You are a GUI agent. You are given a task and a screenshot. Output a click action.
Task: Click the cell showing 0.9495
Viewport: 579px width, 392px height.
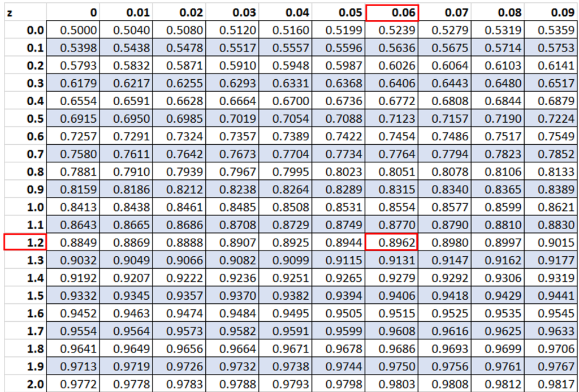tap(286, 313)
